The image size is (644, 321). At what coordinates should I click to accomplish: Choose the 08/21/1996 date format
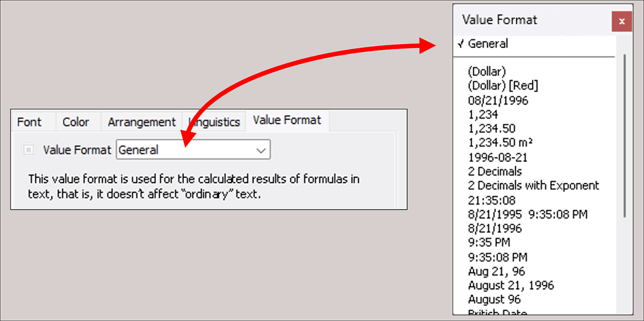[x=497, y=100]
